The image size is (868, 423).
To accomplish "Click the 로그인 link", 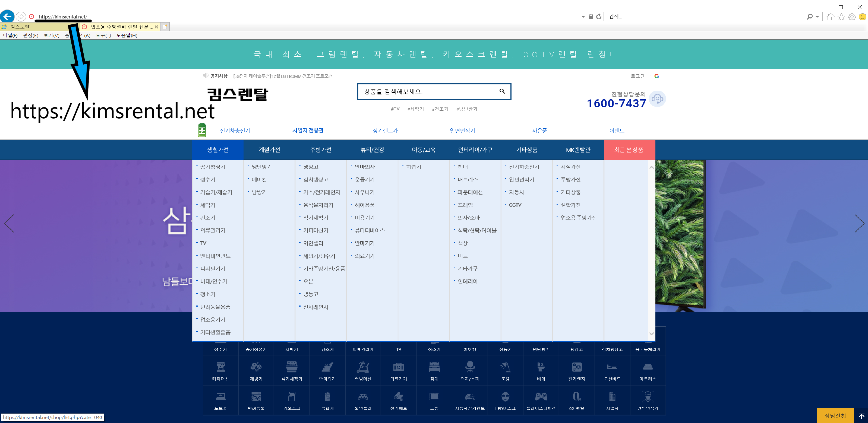I will 637,76.
